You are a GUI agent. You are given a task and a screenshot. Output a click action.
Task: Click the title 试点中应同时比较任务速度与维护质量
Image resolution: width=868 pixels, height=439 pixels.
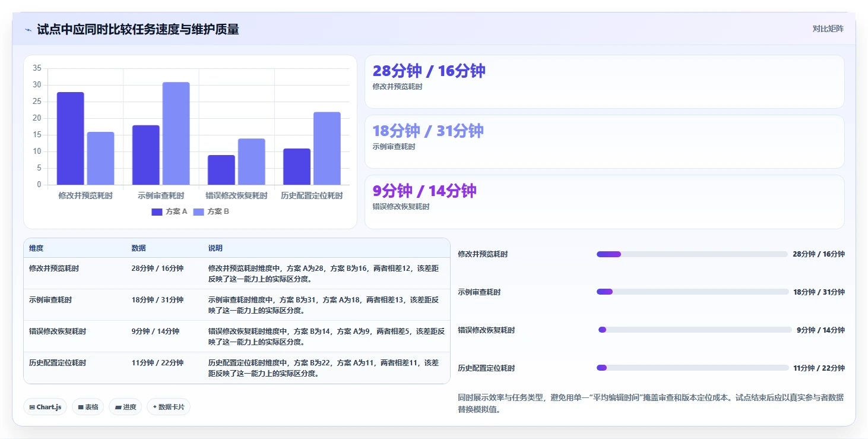[x=138, y=30]
